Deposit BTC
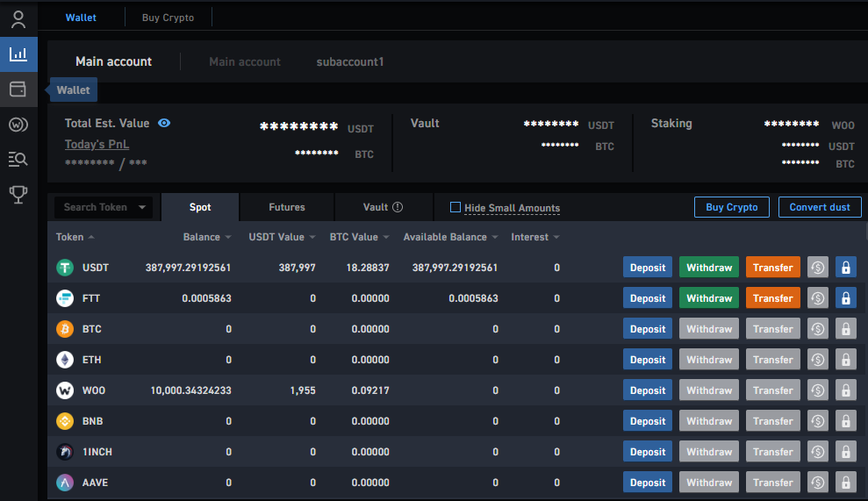The image size is (868, 501). [x=648, y=329]
